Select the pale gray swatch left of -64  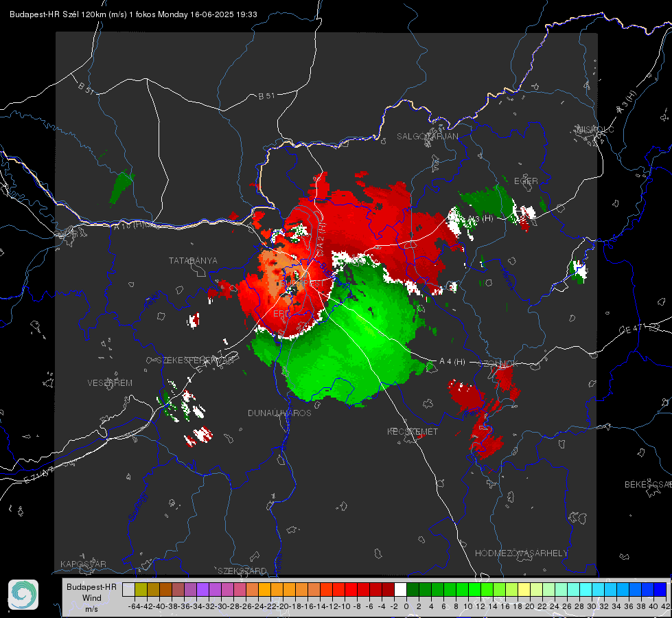(x=128, y=590)
